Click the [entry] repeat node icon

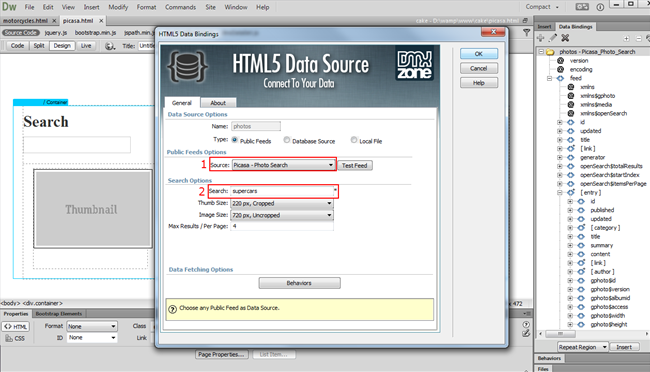[571, 192]
